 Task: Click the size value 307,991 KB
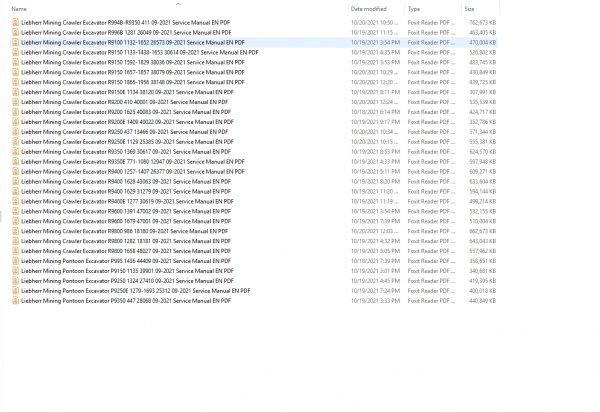483,92
